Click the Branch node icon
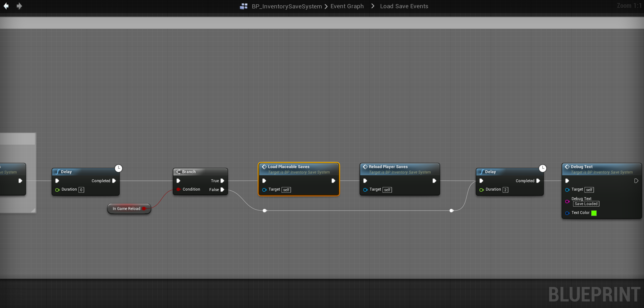Screen dimensions: 644x308 point(178,172)
